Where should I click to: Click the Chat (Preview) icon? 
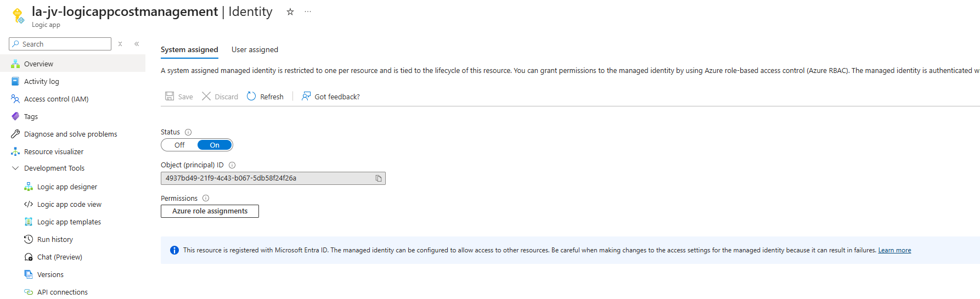coord(29,257)
